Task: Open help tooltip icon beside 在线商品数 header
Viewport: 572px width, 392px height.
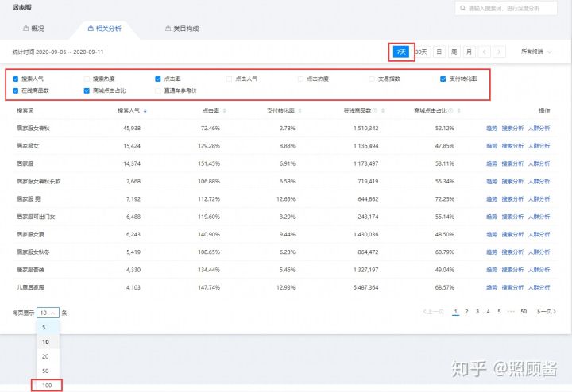Action: (x=375, y=111)
